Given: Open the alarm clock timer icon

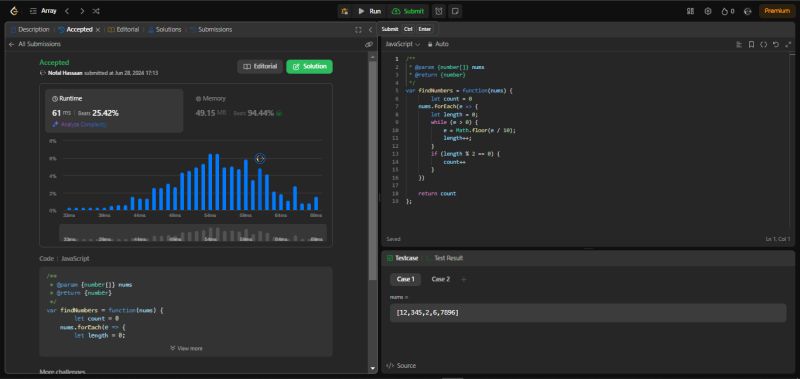Looking at the screenshot, I should coord(438,11).
